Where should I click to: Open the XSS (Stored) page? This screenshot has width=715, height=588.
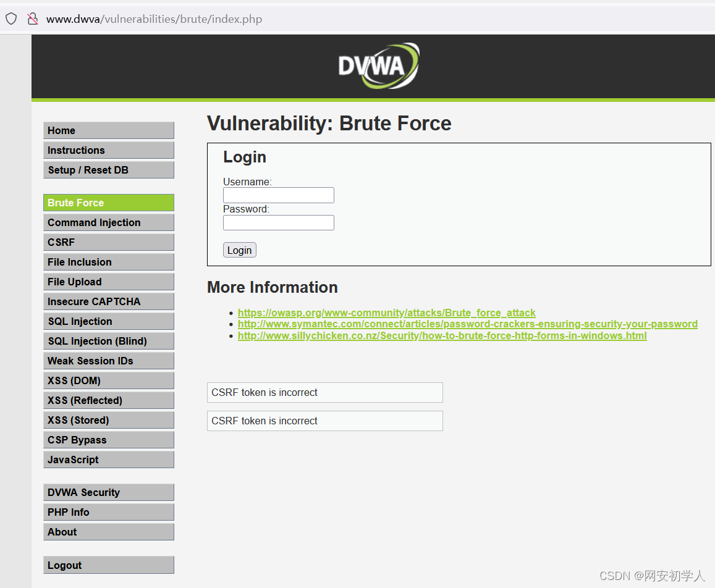tap(109, 420)
